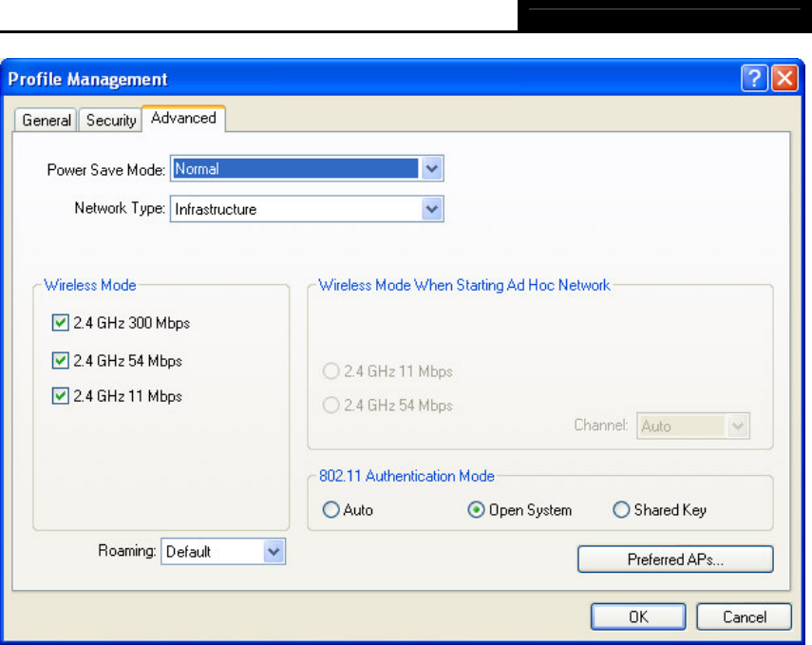
Task: Switch to the General tab
Action: [x=47, y=121]
